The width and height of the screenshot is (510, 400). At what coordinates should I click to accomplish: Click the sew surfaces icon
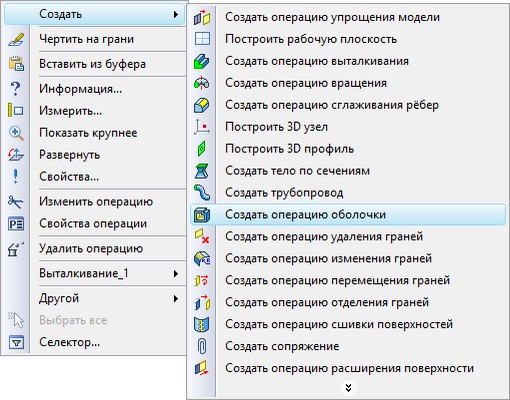pyautogui.click(x=202, y=324)
